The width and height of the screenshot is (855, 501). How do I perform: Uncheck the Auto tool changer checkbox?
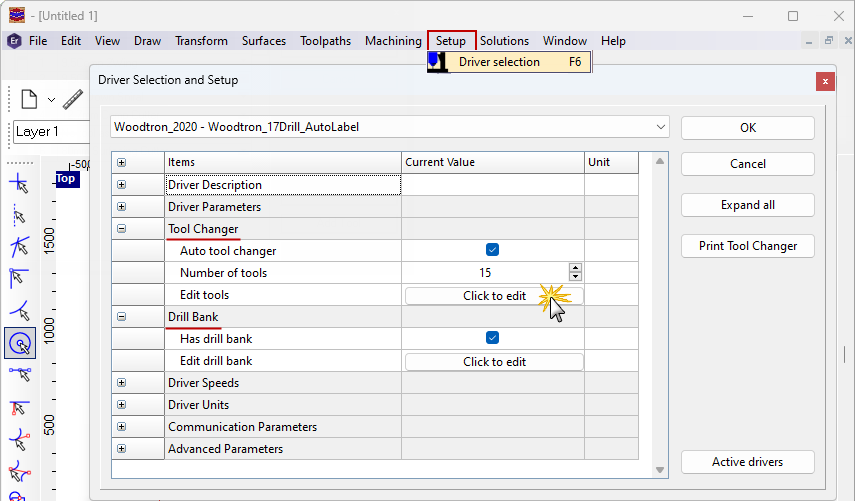pyautogui.click(x=492, y=251)
